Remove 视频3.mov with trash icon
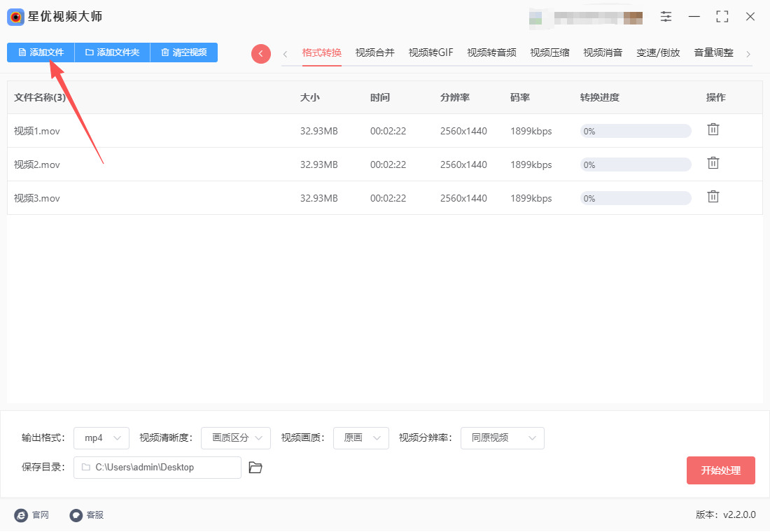 [x=713, y=197]
